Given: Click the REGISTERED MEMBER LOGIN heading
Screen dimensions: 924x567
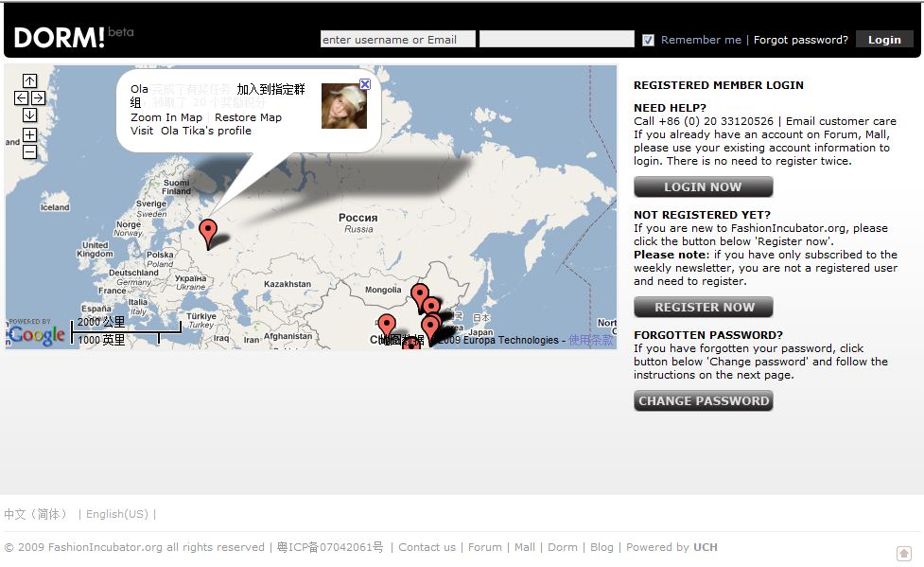Looking at the screenshot, I should tap(719, 85).
